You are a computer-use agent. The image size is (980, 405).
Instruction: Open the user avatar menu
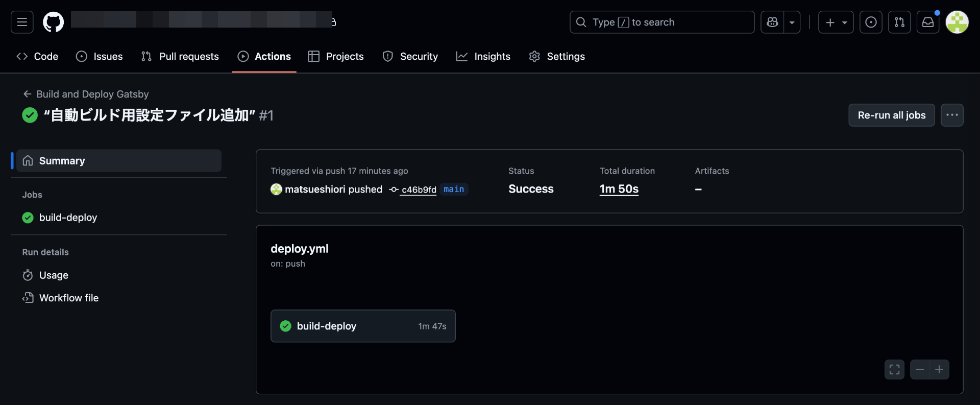click(957, 22)
